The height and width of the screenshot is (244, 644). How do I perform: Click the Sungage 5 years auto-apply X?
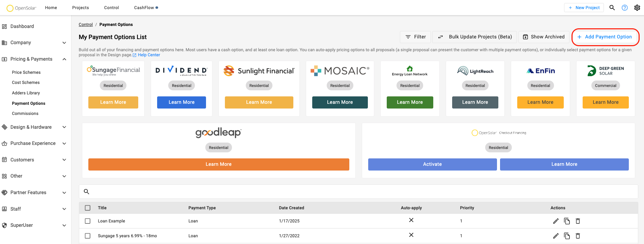point(411,235)
